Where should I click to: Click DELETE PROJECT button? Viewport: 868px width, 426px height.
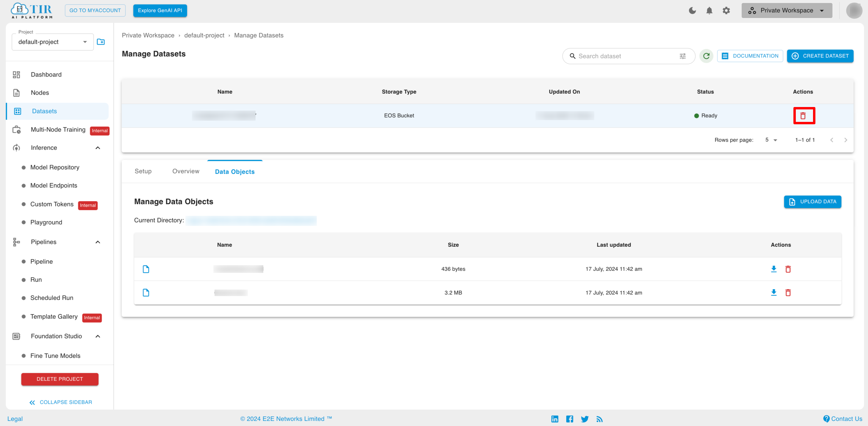click(x=60, y=379)
